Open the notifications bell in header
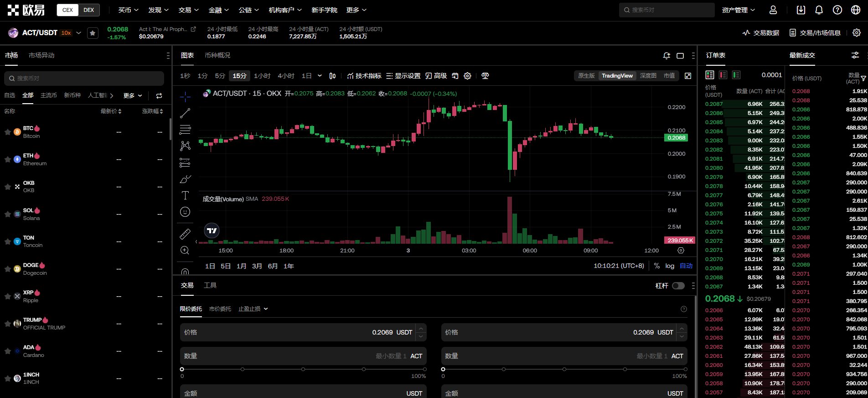 coord(819,10)
